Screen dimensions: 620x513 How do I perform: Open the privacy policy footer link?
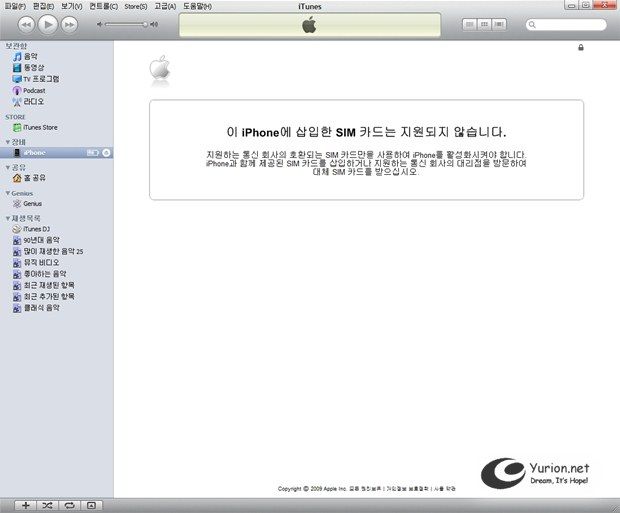click(408, 489)
